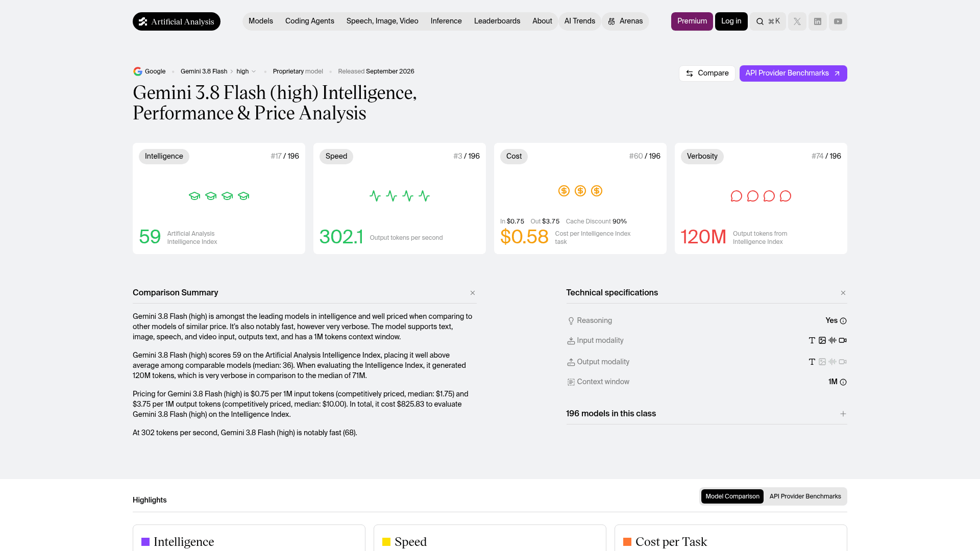Open the Inference nav menu
Screen dimensions: 980x551
(446, 21)
